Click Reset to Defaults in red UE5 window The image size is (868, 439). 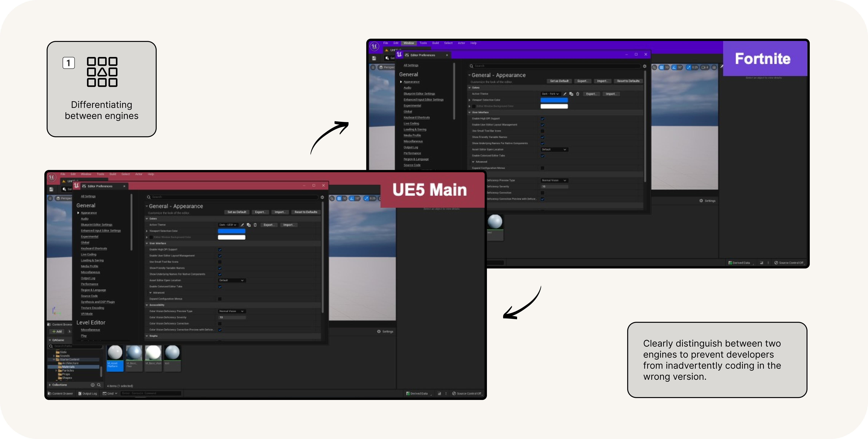point(306,212)
